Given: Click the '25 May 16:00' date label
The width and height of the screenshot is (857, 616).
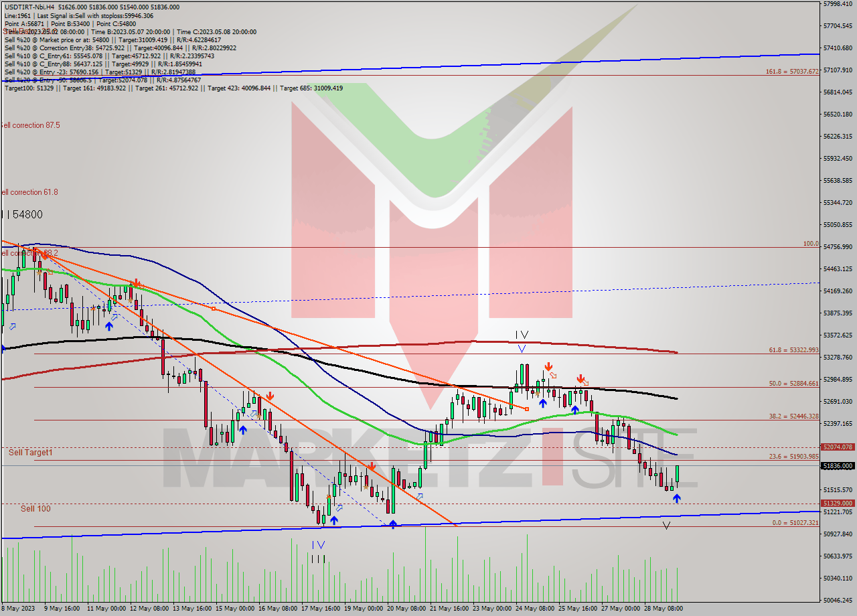Looking at the screenshot, I should pos(578,609).
